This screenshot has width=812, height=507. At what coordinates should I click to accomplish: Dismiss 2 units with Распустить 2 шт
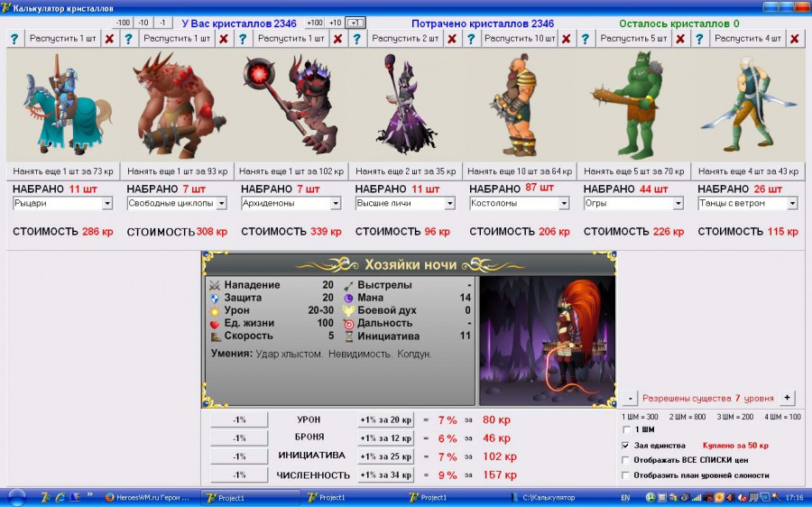tap(405, 39)
